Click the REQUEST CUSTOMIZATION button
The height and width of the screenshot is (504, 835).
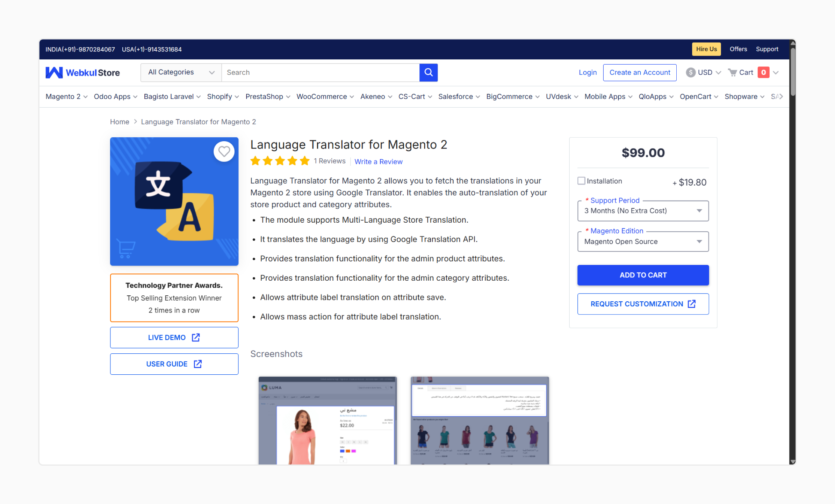pyautogui.click(x=643, y=304)
